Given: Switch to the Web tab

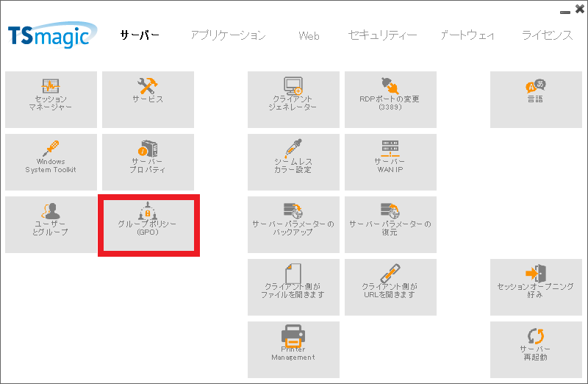Looking at the screenshot, I should pyautogui.click(x=309, y=35).
